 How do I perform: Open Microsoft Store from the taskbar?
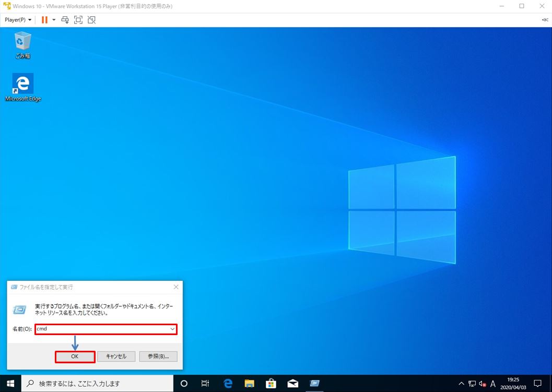tap(271, 384)
